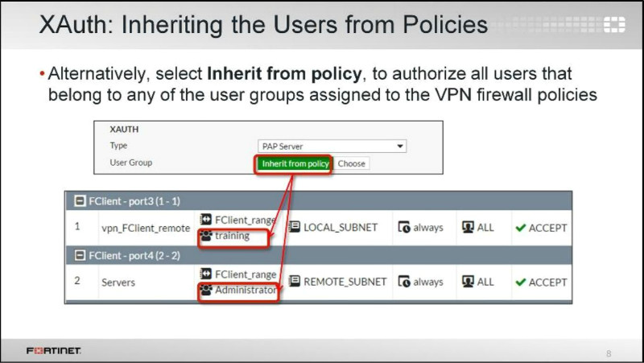Image resolution: width=644 pixels, height=363 pixels.
Task: Click the Fortinet logo in the footer
Action: tap(54, 350)
